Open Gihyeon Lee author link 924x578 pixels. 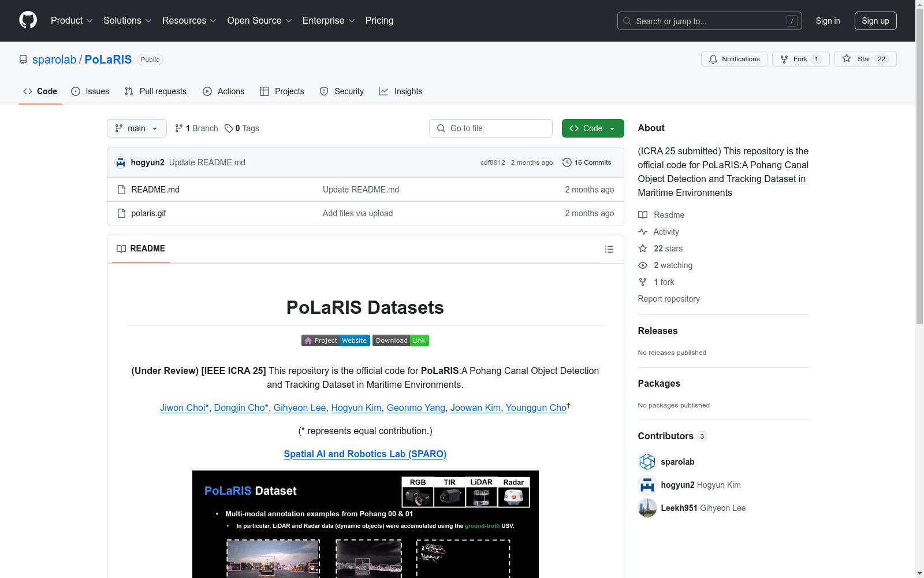300,408
